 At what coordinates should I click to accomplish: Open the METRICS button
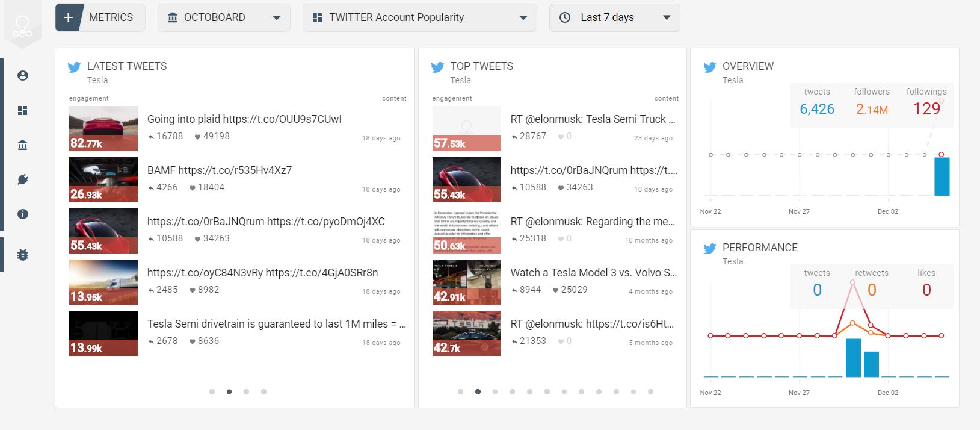(x=100, y=17)
